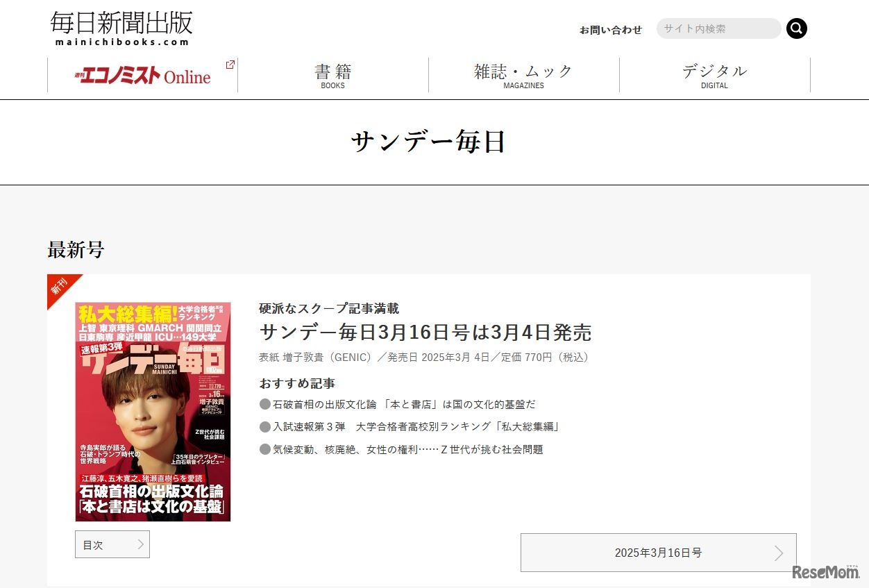
Task: Open the 目次 table of contents button
Action: (112, 544)
